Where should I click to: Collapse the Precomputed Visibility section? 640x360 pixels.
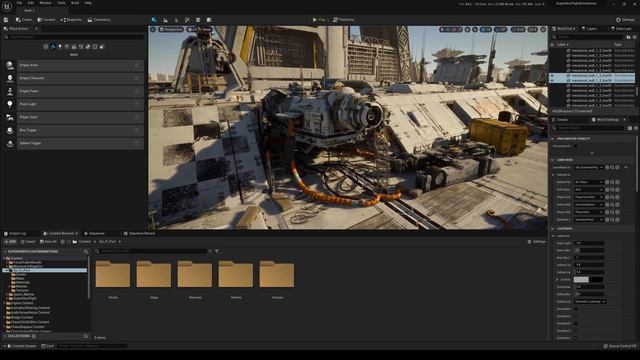pos(553,139)
